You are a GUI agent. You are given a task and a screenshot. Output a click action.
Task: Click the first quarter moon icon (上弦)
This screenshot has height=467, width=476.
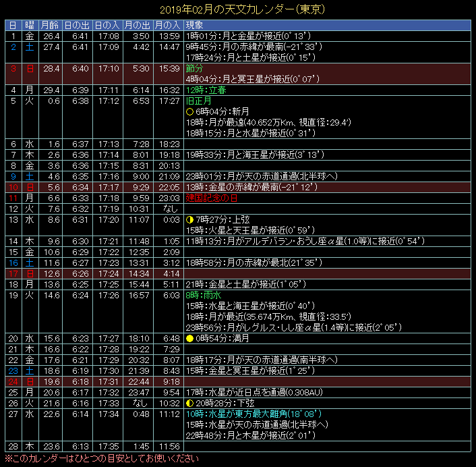click(189, 219)
